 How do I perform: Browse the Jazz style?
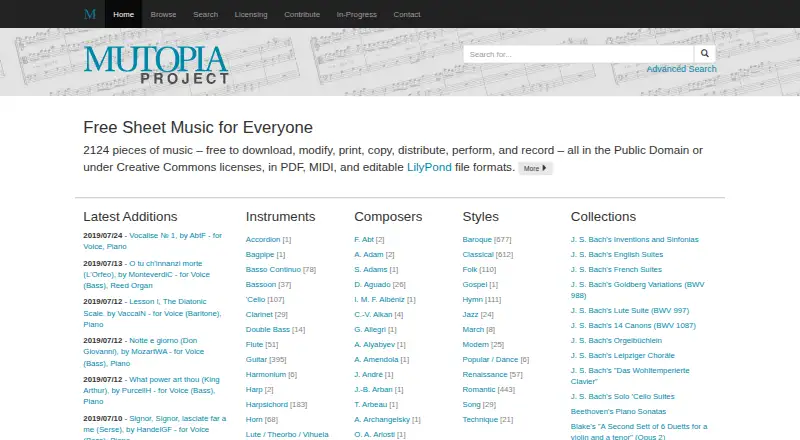click(x=470, y=314)
